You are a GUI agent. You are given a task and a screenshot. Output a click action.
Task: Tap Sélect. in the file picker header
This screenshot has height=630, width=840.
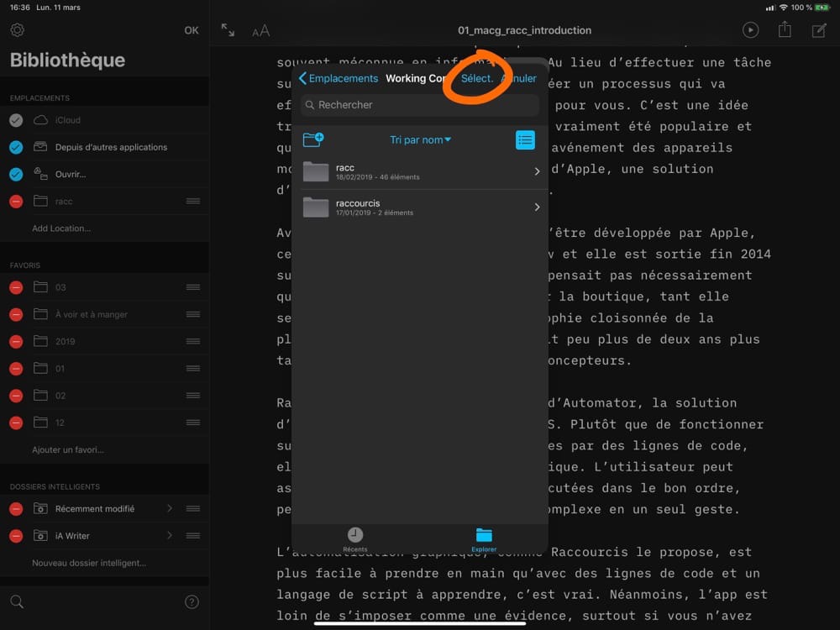tap(477, 78)
